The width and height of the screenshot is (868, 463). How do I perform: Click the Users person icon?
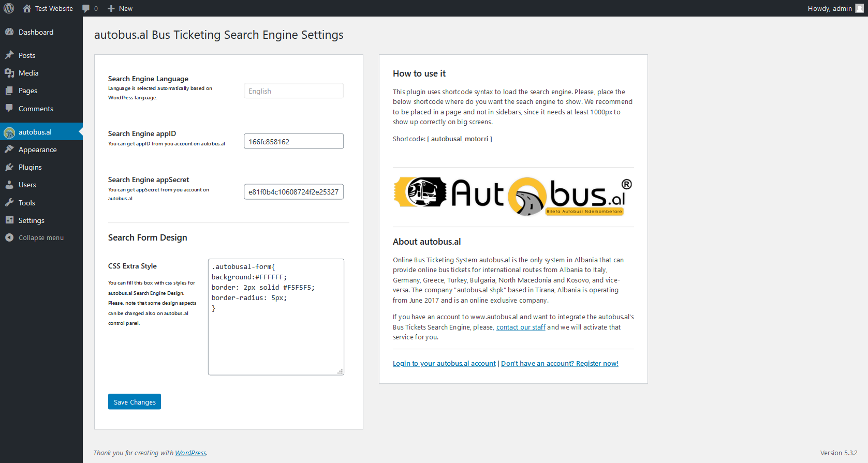coord(9,185)
